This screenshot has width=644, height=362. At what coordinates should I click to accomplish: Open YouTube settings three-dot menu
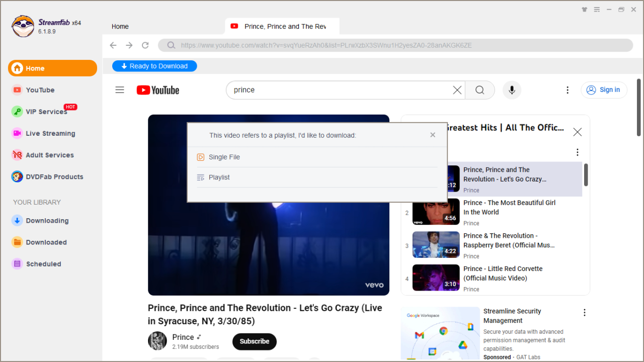[x=568, y=90]
